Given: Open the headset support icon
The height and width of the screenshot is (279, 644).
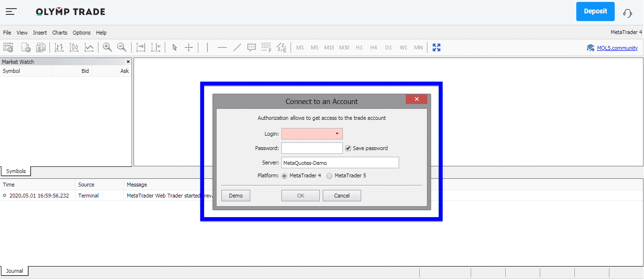Looking at the screenshot, I should [627, 13].
